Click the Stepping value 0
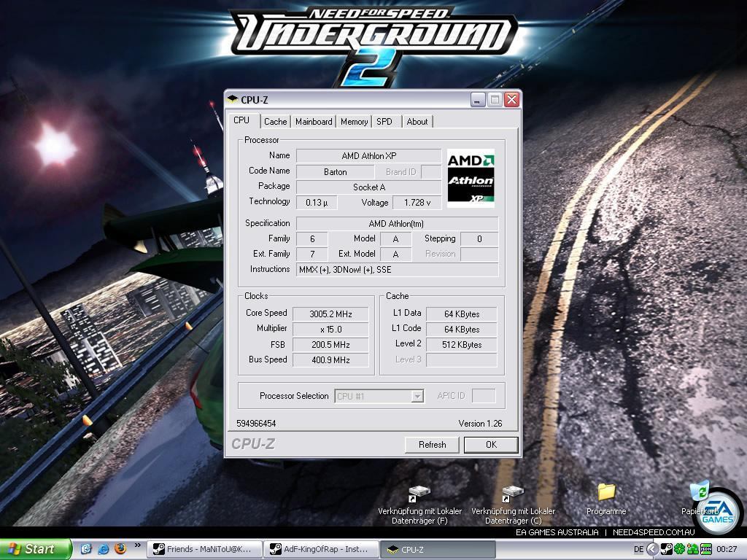Viewport: 747px width, 560px height. 479,238
